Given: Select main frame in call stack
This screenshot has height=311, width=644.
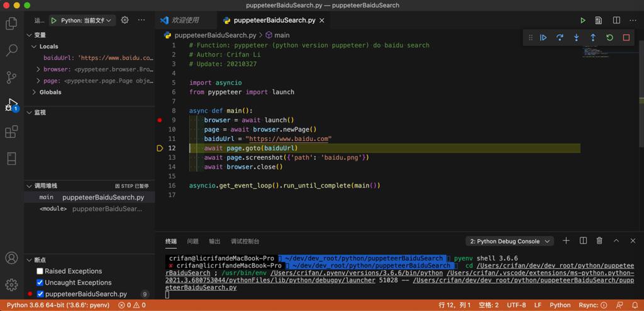Looking at the screenshot, I should coord(89,198).
